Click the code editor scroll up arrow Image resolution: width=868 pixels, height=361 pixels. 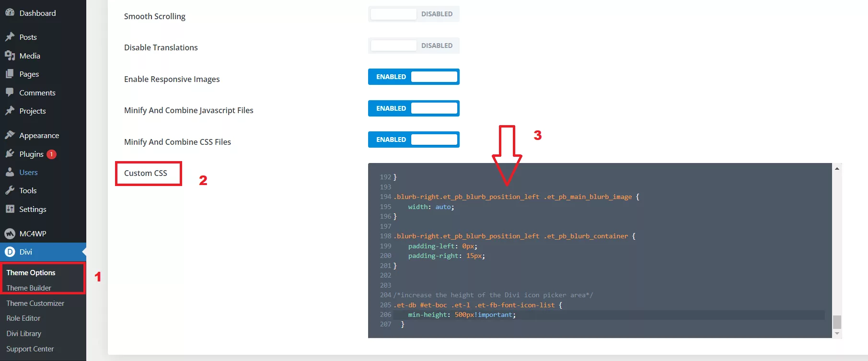tap(837, 168)
